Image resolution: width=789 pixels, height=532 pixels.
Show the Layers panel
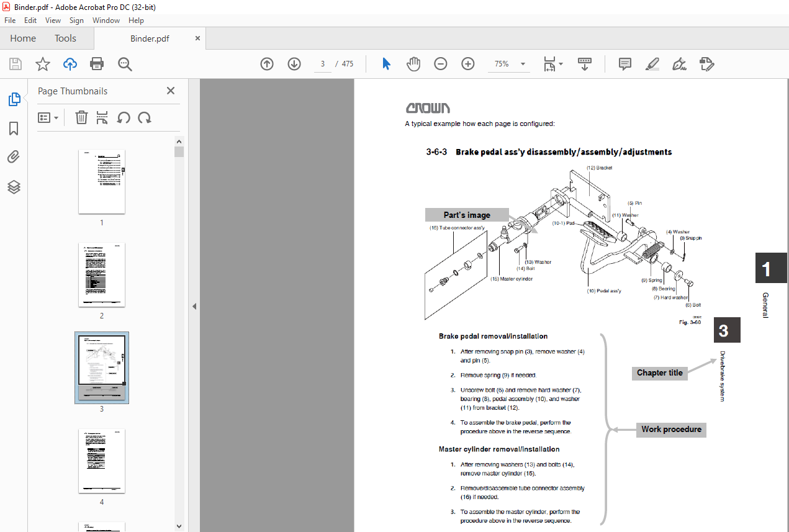tap(14, 187)
